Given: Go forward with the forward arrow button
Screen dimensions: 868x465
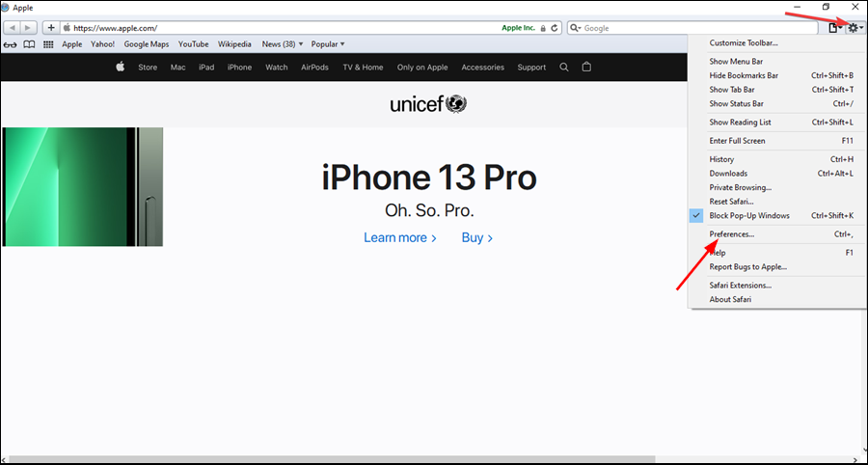Looking at the screenshot, I should coord(29,28).
